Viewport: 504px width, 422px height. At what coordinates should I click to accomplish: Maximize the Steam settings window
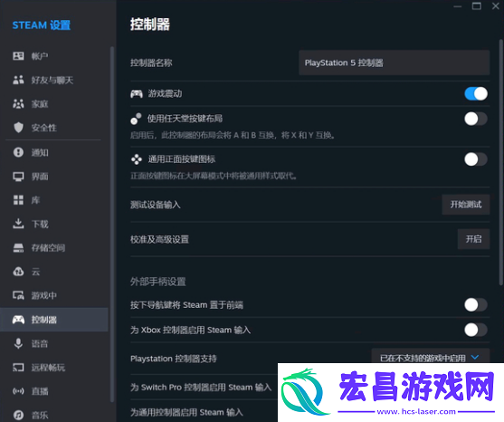point(476,5)
